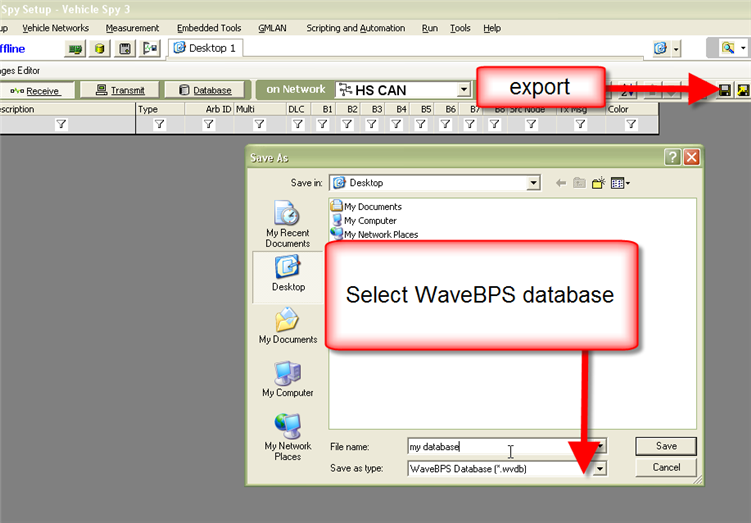The width and height of the screenshot is (751, 523).
Task: Open the Help menu
Action: [492, 28]
